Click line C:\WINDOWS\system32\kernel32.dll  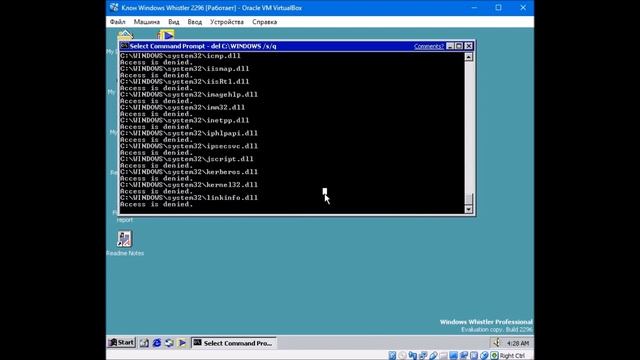189,185
